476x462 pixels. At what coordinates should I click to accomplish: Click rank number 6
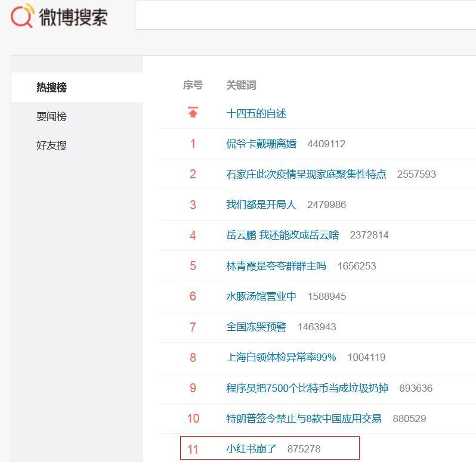193,296
